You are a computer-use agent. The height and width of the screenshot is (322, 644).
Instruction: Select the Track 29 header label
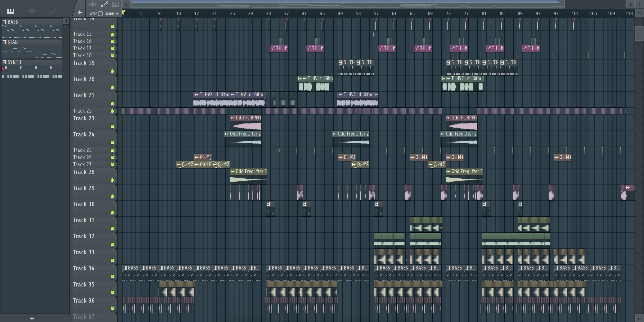coord(84,188)
